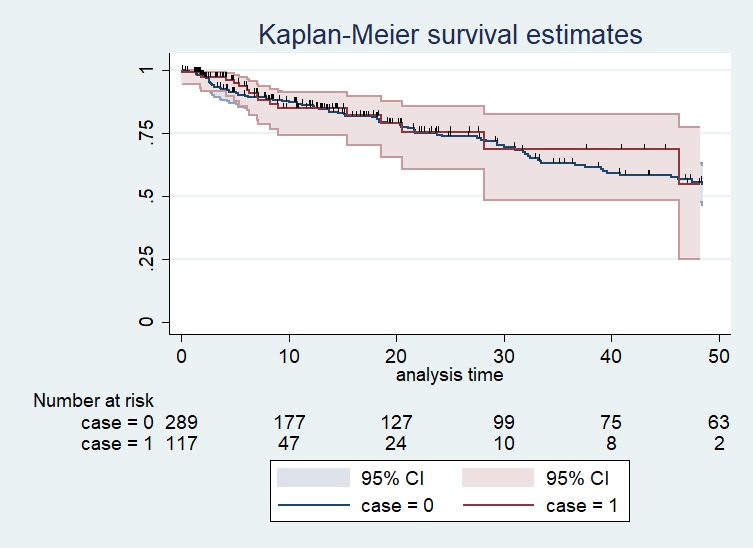Click the 99 at-risk count
753x548 pixels.
tap(504, 421)
